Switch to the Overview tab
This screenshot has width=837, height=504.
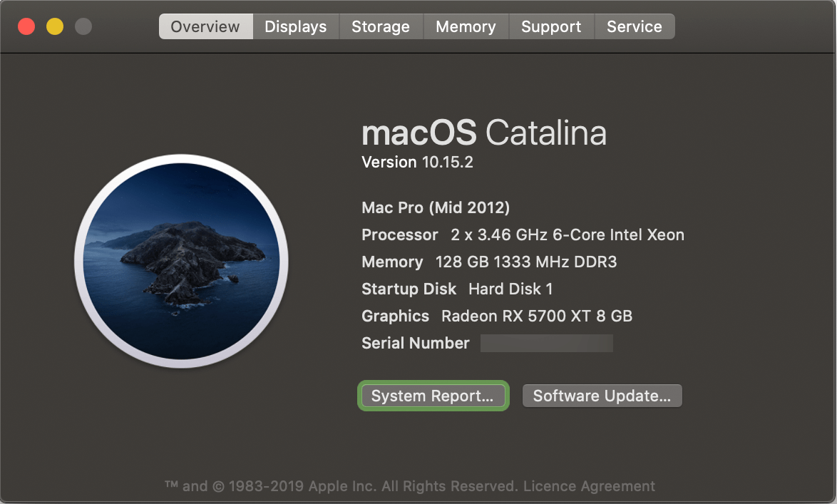[205, 27]
